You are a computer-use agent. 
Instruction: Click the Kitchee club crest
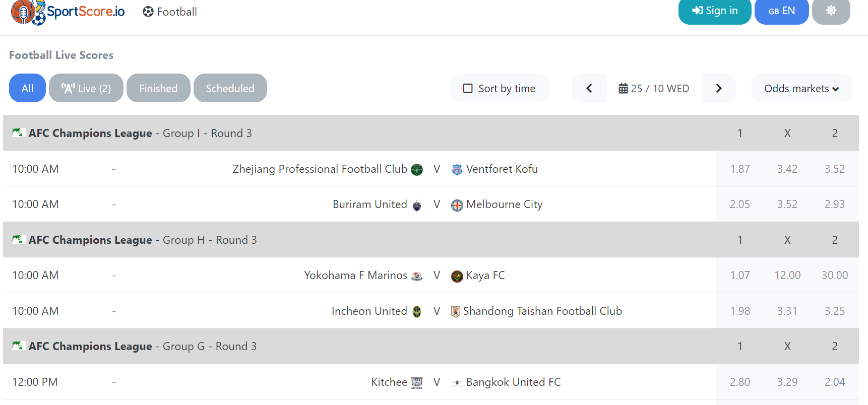417,382
